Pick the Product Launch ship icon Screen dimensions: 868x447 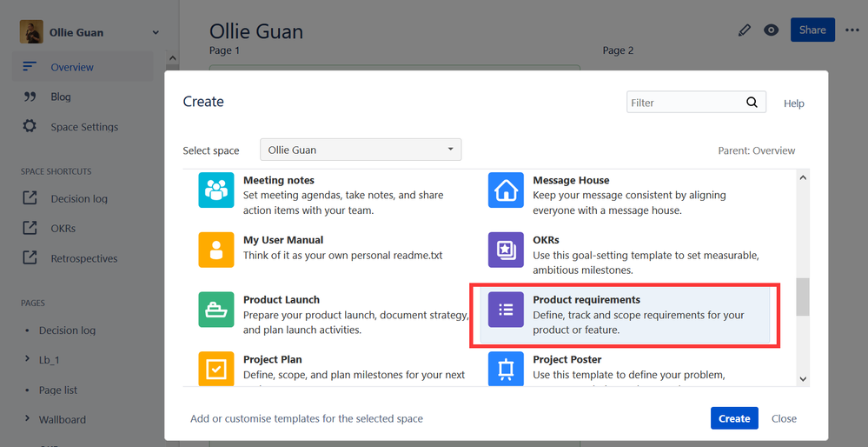(216, 310)
